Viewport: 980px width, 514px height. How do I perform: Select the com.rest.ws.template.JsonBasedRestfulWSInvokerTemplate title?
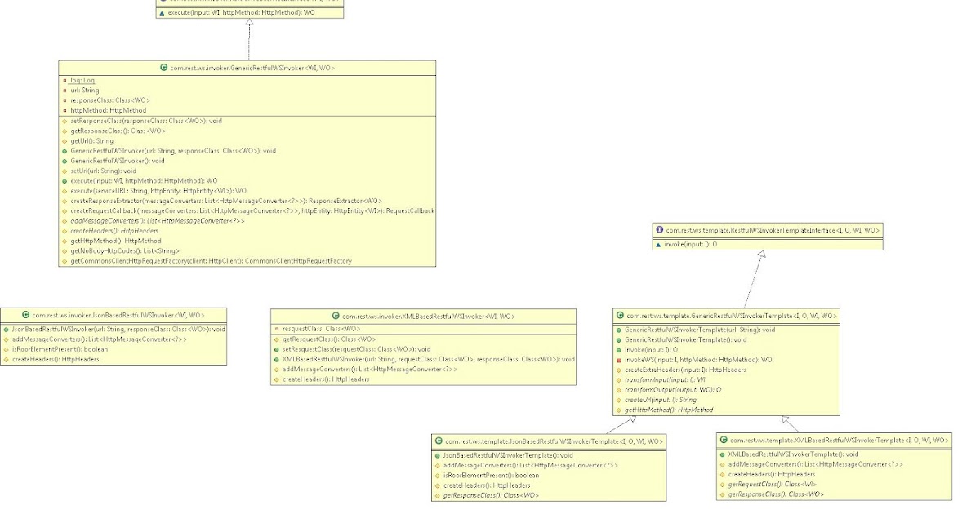coord(554,441)
